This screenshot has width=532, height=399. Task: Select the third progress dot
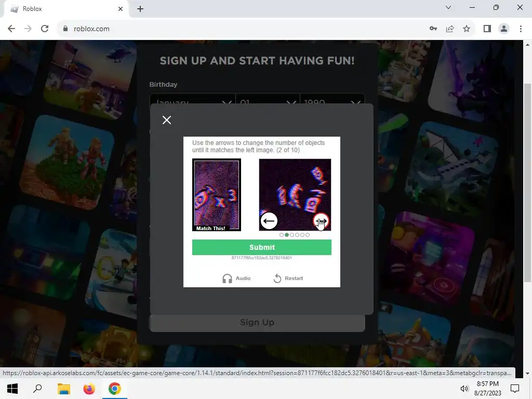tap(292, 235)
